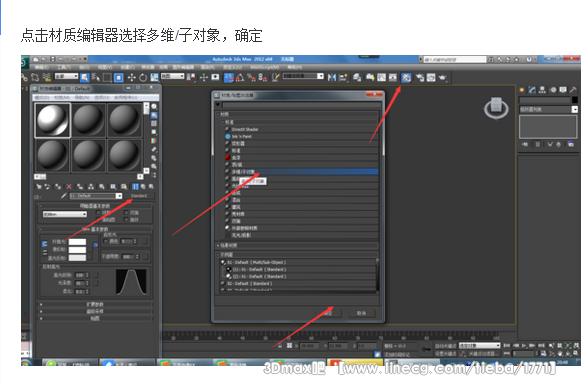Open the MAXScript(M) main menu

[x=265, y=67]
